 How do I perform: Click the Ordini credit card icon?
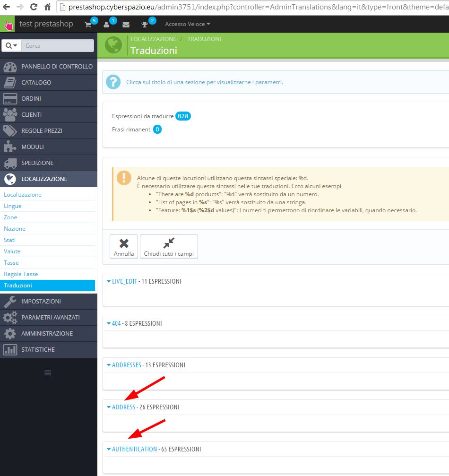click(10, 99)
